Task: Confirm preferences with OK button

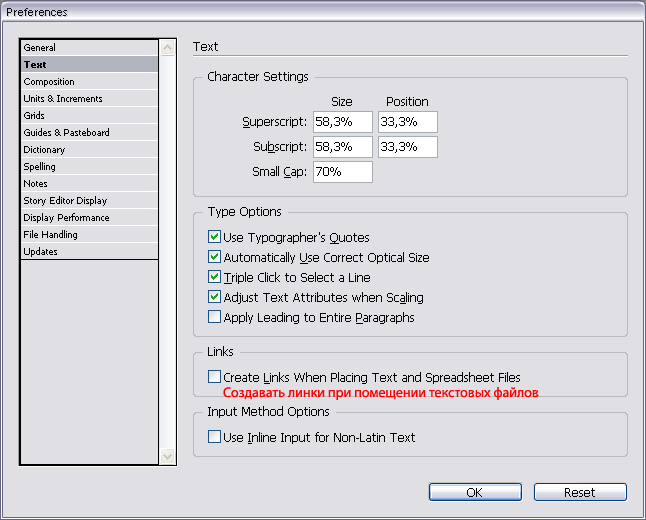Action: point(475,492)
